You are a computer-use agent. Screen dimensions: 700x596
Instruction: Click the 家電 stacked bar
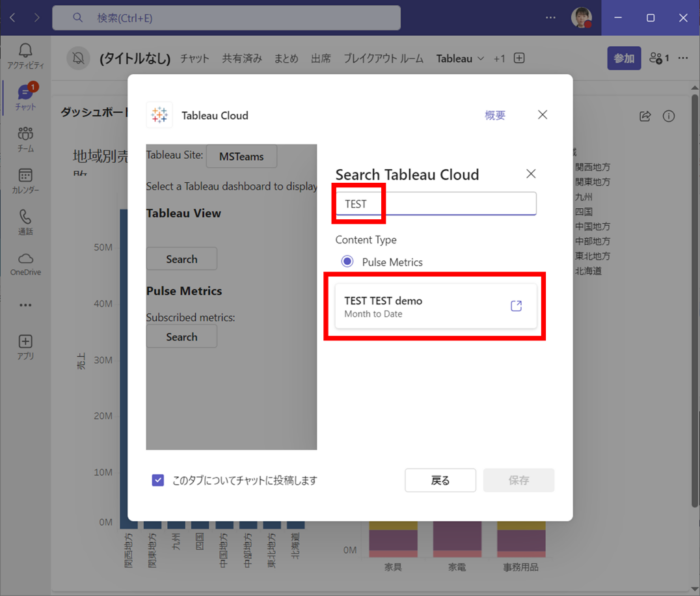[x=457, y=539]
